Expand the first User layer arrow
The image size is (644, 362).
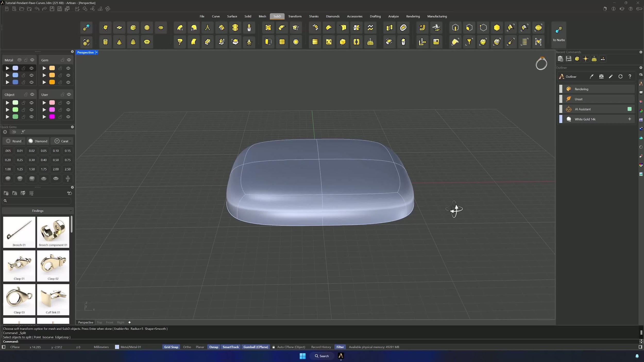(x=44, y=103)
